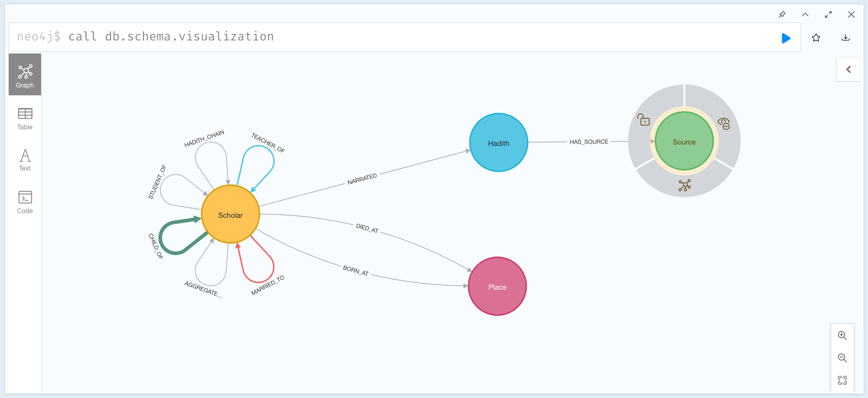Select the yellow Scholar node
The width and height of the screenshot is (868, 398).
[230, 214]
